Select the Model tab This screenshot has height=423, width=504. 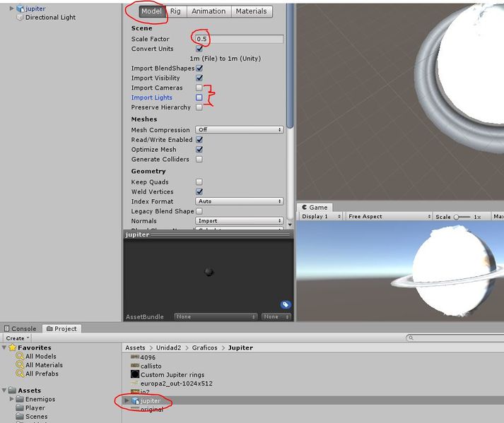tap(151, 11)
